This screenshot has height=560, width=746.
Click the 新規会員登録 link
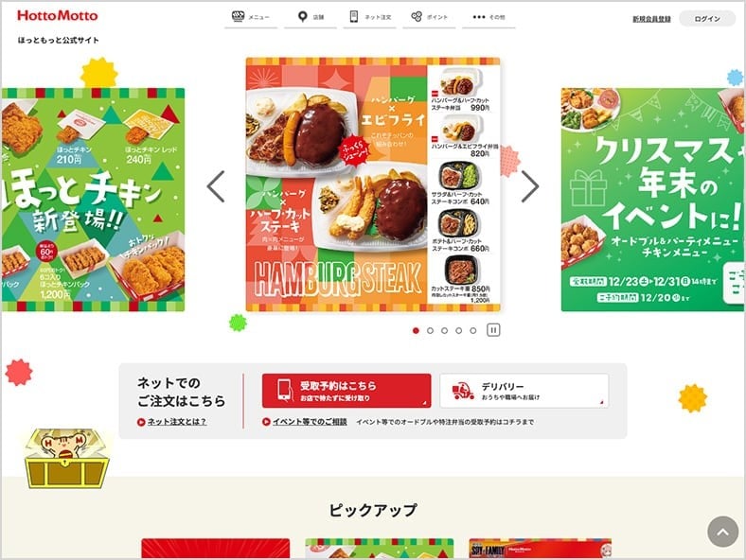point(651,19)
